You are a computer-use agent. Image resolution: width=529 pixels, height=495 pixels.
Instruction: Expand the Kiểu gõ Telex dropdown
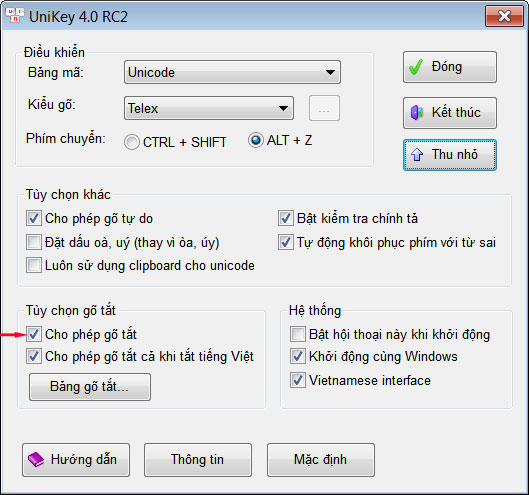click(209, 108)
